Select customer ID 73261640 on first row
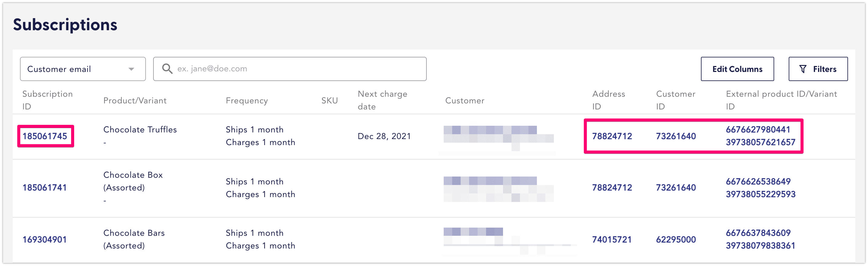 pos(675,136)
